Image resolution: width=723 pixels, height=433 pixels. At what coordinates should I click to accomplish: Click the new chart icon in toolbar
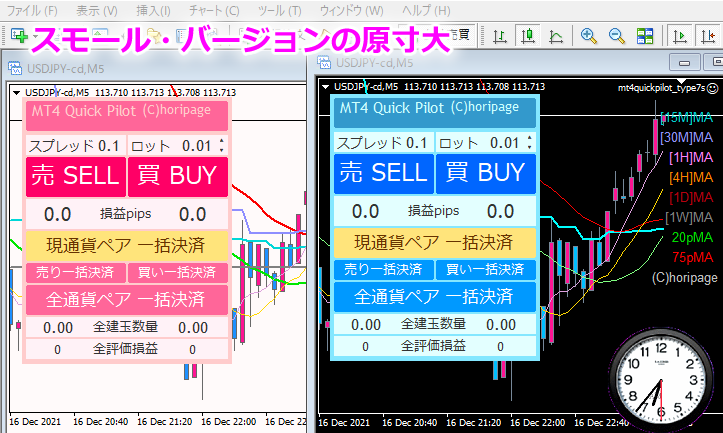point(19,36)
